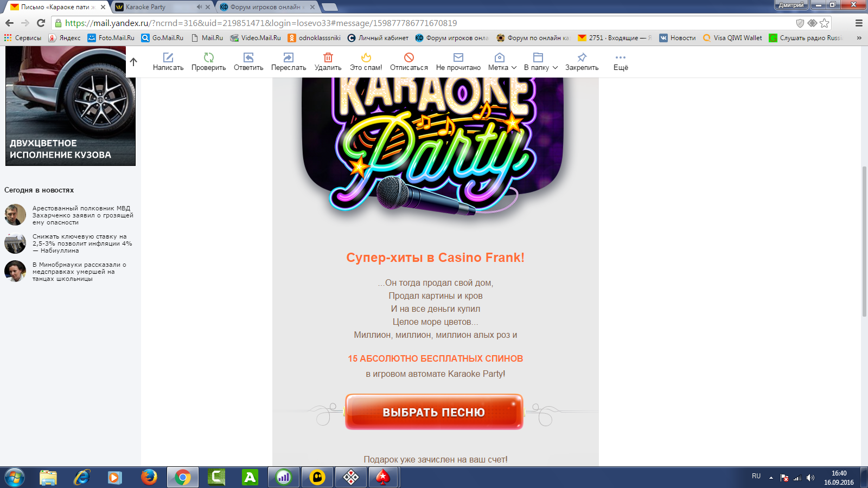Open the Ещё more actions menu
868x488 pixels.
tap(621, 62)
